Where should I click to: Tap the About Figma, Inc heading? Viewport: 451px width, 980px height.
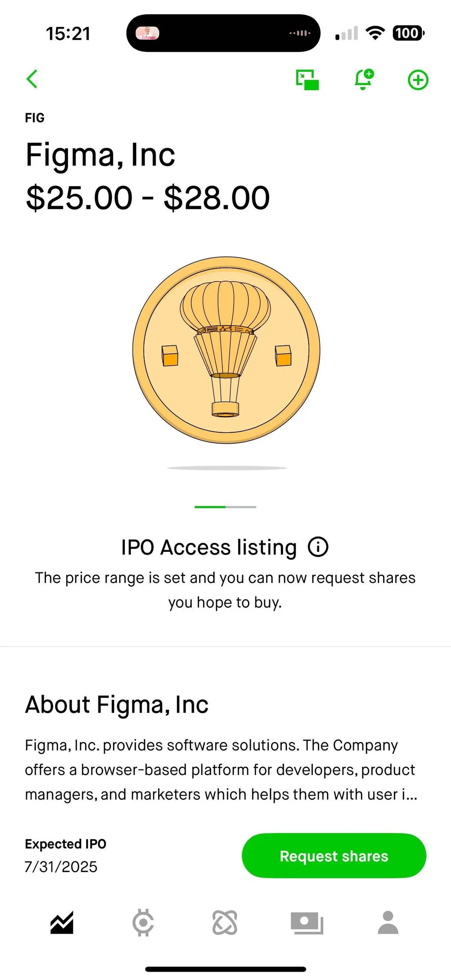pos(117,704)
